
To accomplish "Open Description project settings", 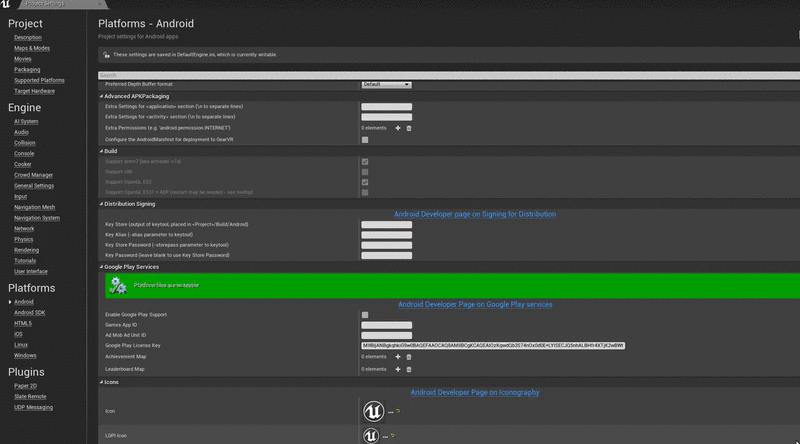I will coord(28,37).
